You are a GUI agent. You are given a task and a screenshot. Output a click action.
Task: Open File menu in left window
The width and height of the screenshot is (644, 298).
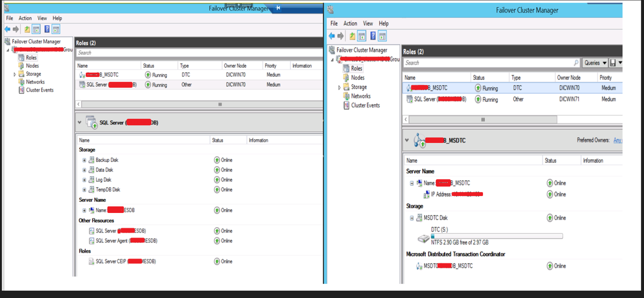(10, 18)
